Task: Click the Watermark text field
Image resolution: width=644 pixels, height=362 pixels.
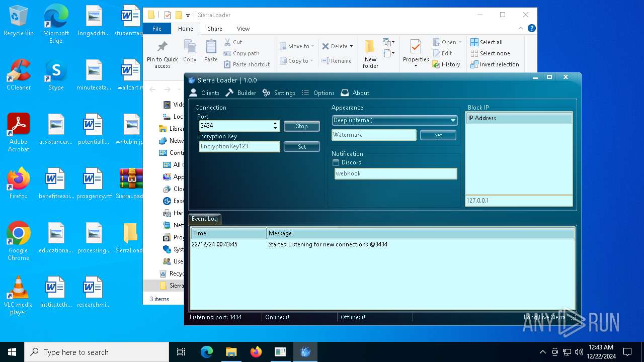Action: (374, 135)
